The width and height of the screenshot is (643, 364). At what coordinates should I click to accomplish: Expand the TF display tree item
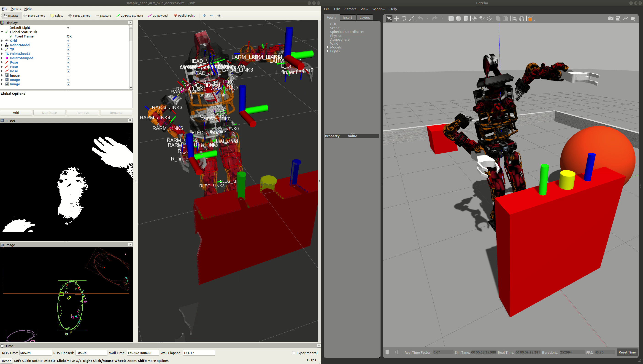[2, 49]
